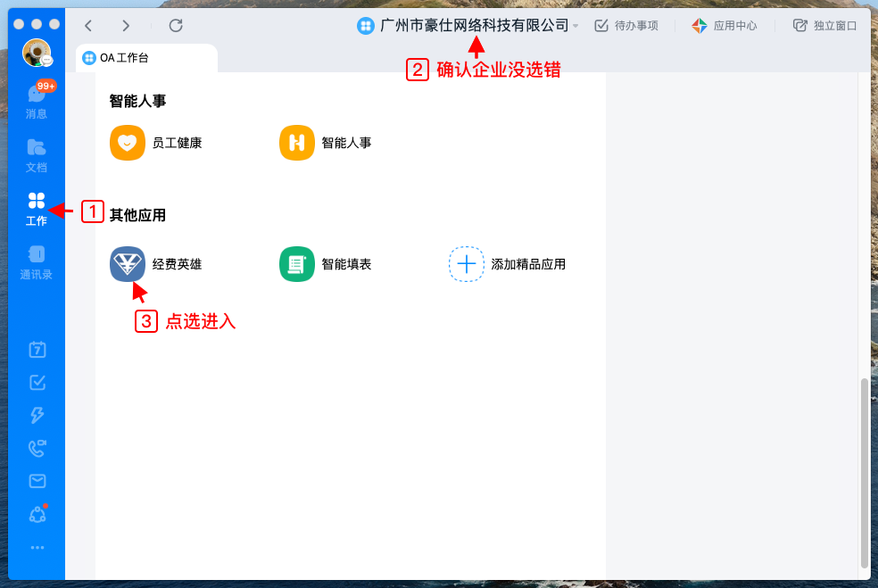Screen dimensions: 878x588
Task: Go forward with the right arrow
Action: click(126, 25)
